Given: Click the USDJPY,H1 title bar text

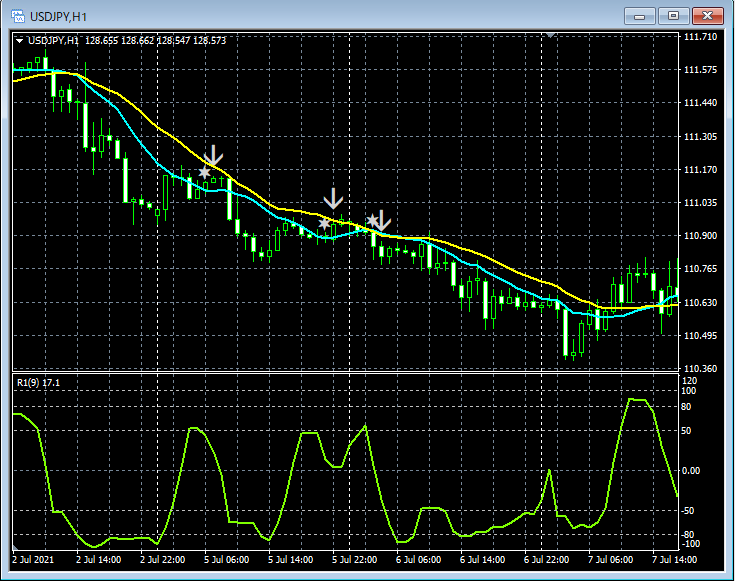Looking at the screenshot, I should click(58, 17).
